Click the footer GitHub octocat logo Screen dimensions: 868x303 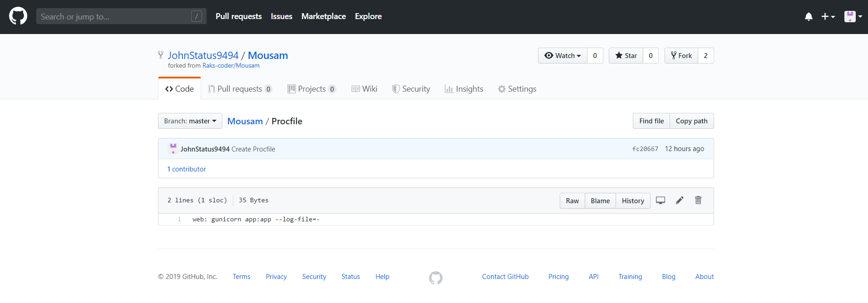point(436,278)
